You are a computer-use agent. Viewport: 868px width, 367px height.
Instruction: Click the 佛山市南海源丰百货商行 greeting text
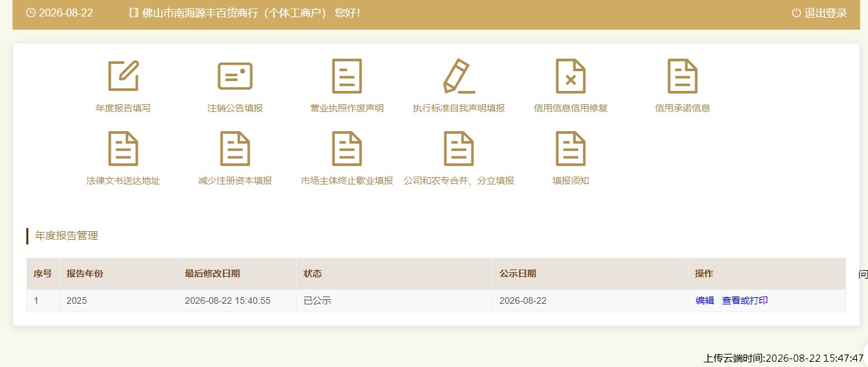251,13
